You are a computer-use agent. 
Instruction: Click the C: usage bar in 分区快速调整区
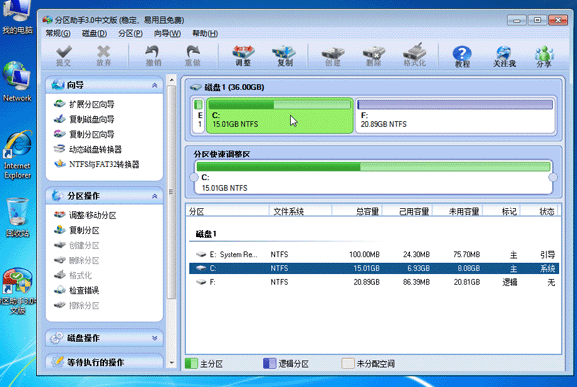coord(373,167)
